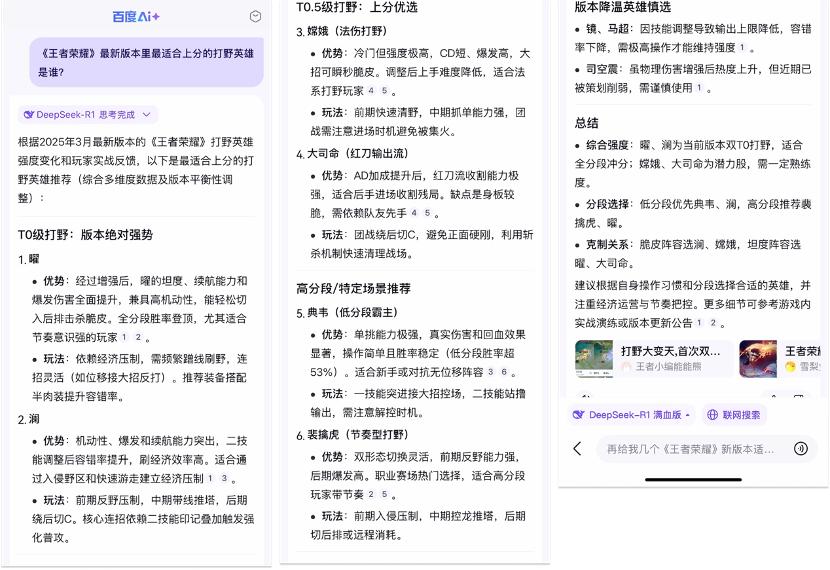The height and width of the screenshot is (570, 830).
Task: Open the 王者荣 card thumbnail on right
Action: click(758, 358)
